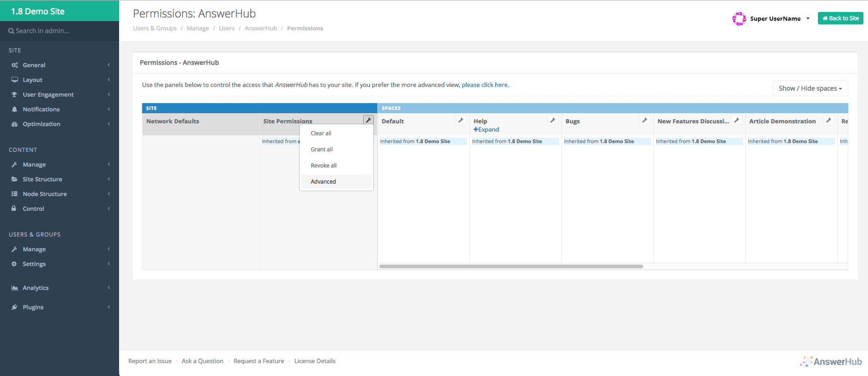Select Advanced from the menu
This screenshot has width=868, height=376.
tap(337, 181)
